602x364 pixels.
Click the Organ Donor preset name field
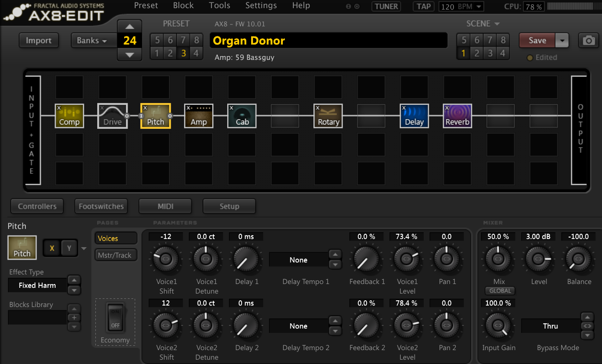(328, 41)
